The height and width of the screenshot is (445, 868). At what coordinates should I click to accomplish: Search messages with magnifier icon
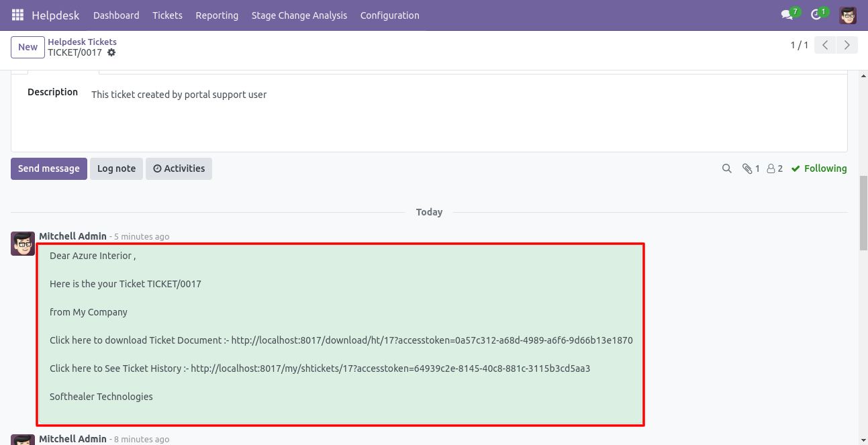click(726, 168)
